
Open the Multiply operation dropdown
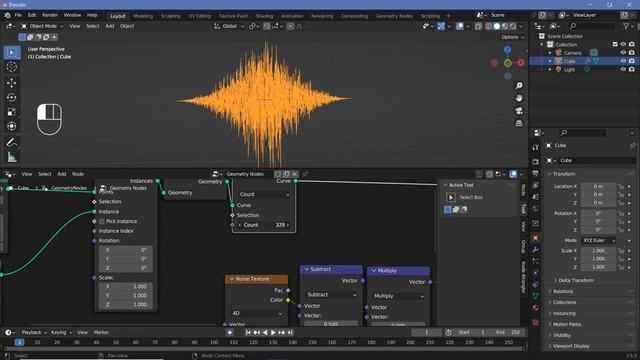point(398,296)
